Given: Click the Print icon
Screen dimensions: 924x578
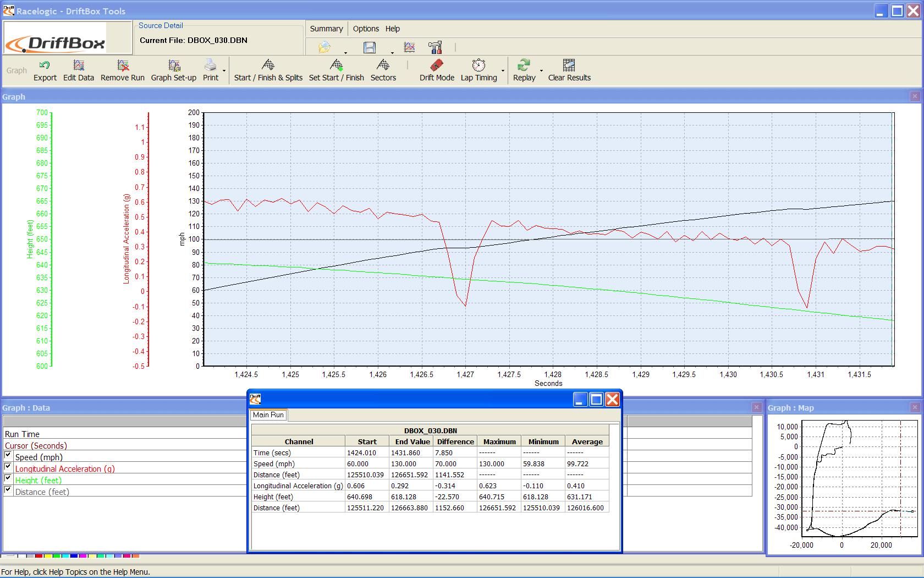Looking at the screenshot, I should pos(211,65).
